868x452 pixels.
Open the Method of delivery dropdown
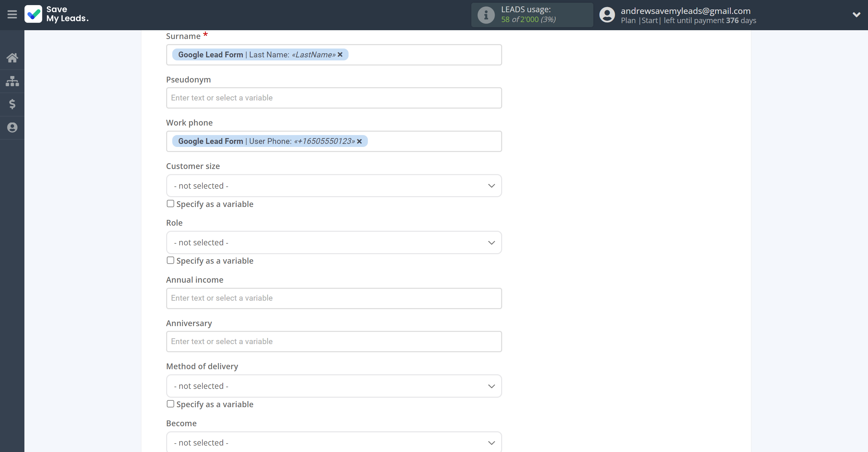coord(334,386)
